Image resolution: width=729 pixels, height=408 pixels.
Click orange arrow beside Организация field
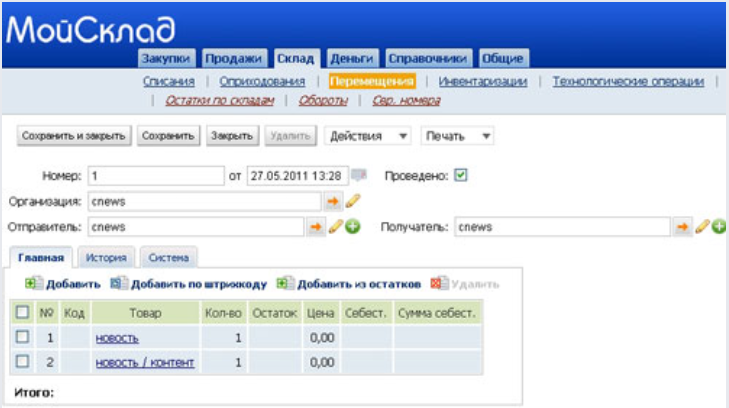[x=333, y=201]
